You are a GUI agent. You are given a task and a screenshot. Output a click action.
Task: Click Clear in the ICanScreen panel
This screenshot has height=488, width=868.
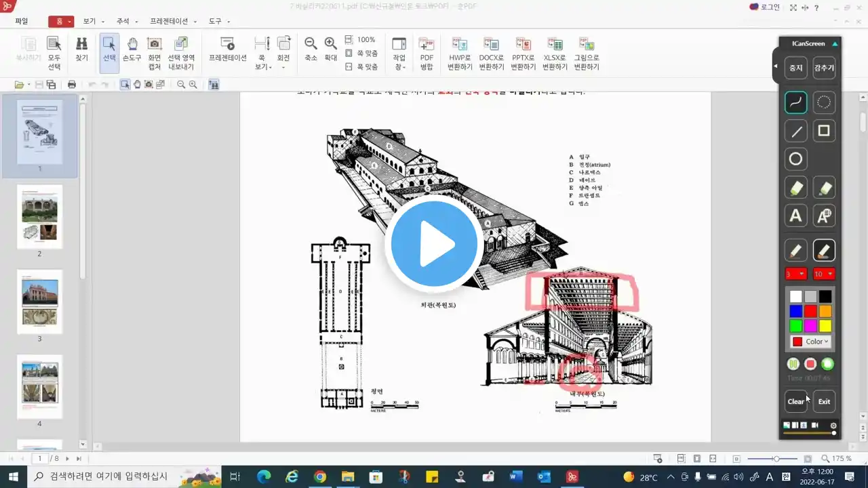[x=796, y=401]
